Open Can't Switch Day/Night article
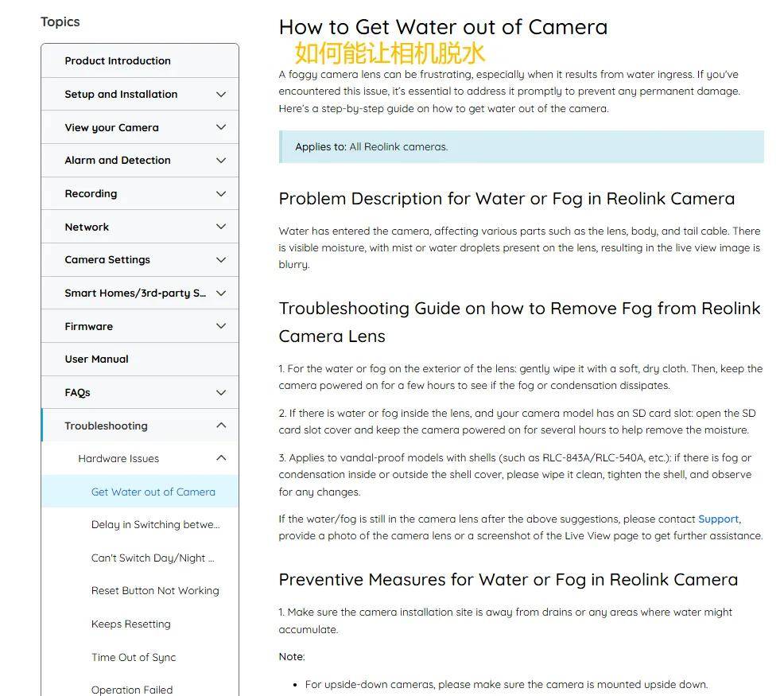 [x=153, y=558]
